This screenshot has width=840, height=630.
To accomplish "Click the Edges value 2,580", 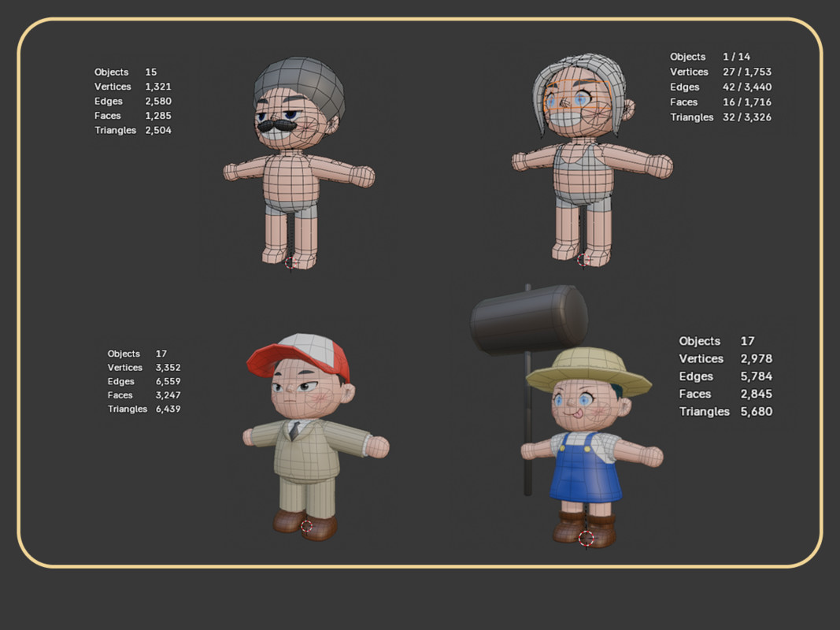I will (x=158, y=101).
